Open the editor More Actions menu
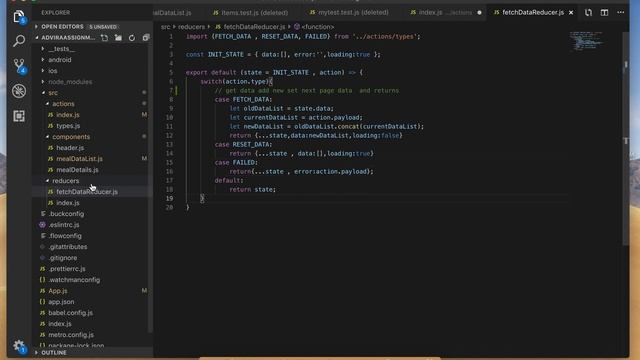This screenshot has width=640, height=360. tap(621, 13)
